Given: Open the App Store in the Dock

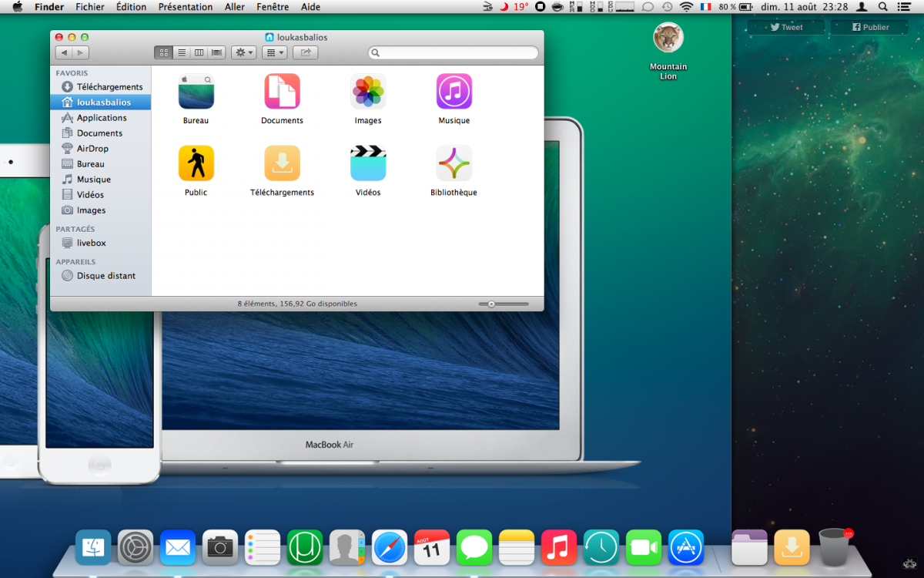Looking at the screenshot, I should point(686,548).
